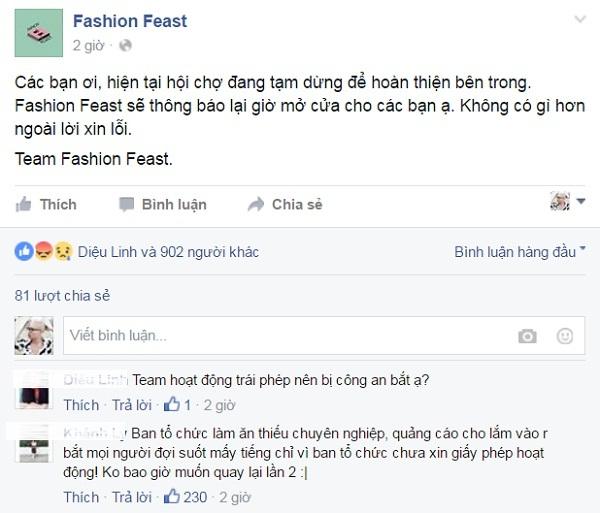Reply to the first comment via Trả lời

pos(131,405)
